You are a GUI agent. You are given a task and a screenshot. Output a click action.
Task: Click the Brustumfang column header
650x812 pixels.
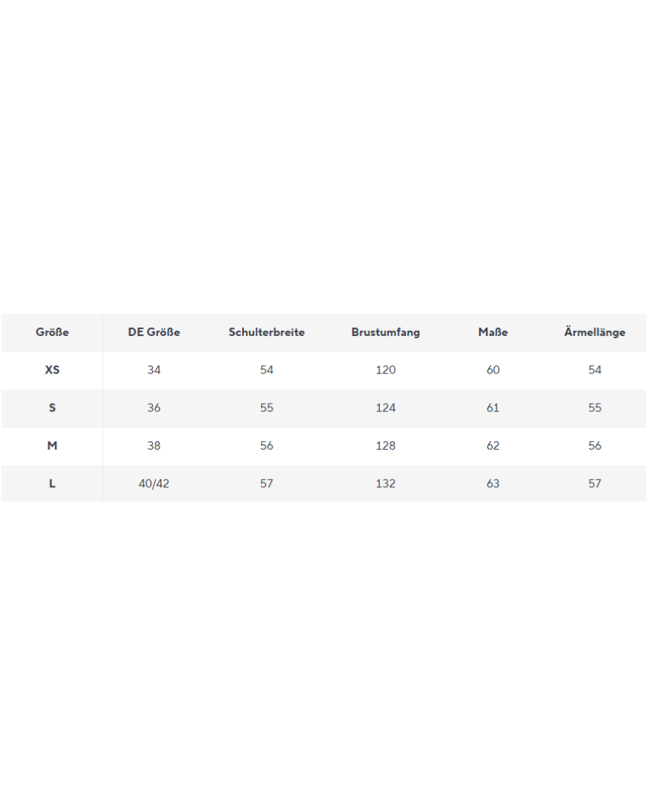[x=385, y=332]
